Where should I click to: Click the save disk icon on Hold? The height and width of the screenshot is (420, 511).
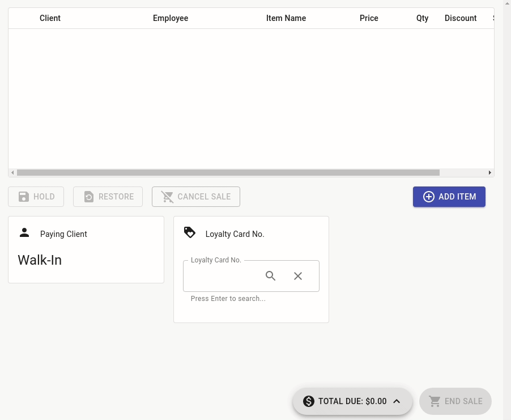tap(24, 197)
